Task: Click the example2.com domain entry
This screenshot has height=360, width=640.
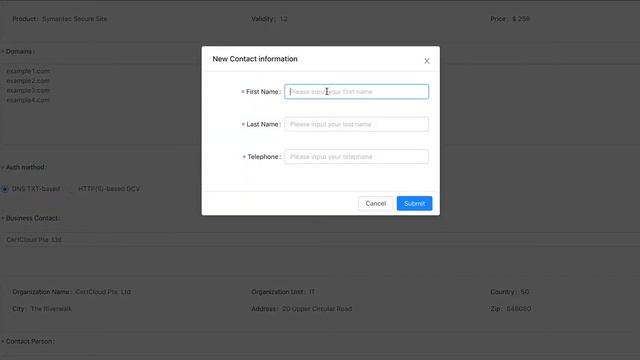Action: tap(28, 81)
